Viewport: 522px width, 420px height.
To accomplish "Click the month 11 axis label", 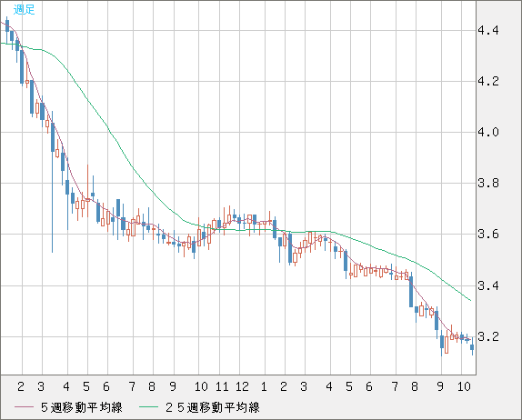I will point(222,386).
